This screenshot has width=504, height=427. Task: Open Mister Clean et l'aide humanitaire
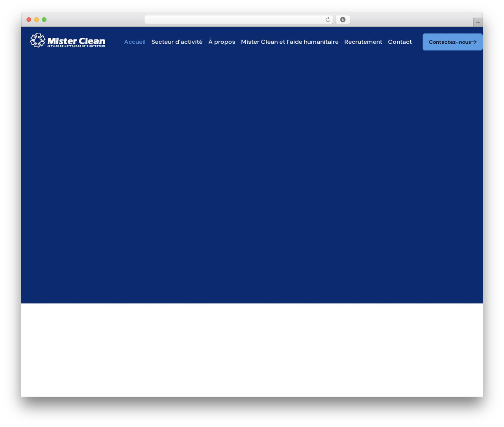pos(290,42)
